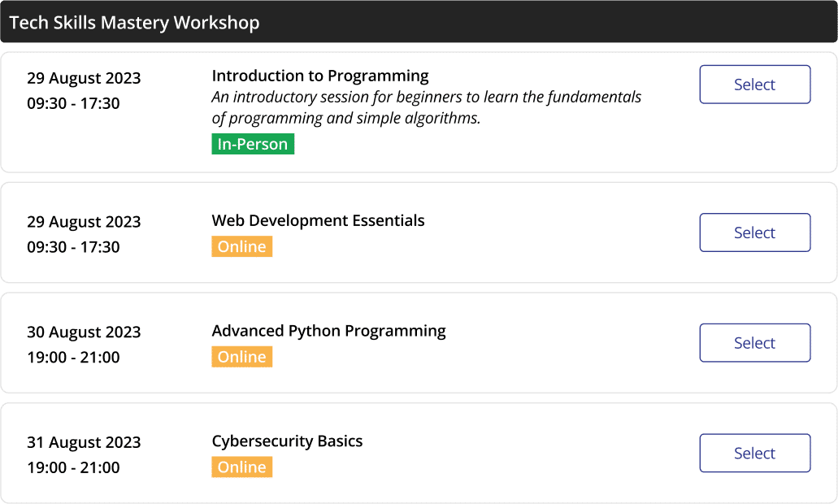Click the date beside Introduction to Programming
Image resolution: width=838 pixels, height=504 pixels.
pos(84,78)
